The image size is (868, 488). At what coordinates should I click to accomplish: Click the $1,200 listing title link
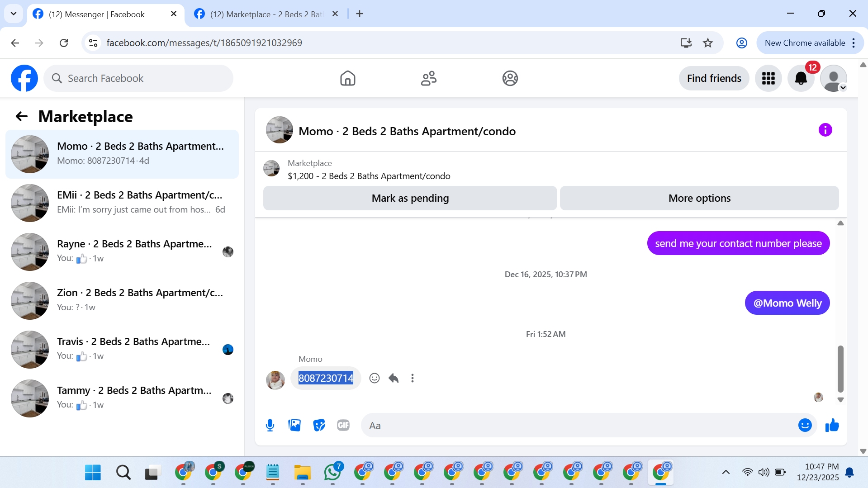369,176
